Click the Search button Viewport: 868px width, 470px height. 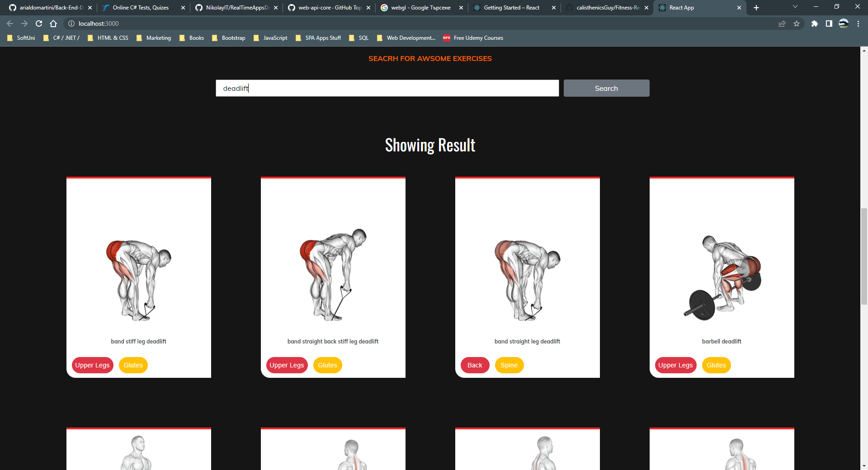click(606, 88)
